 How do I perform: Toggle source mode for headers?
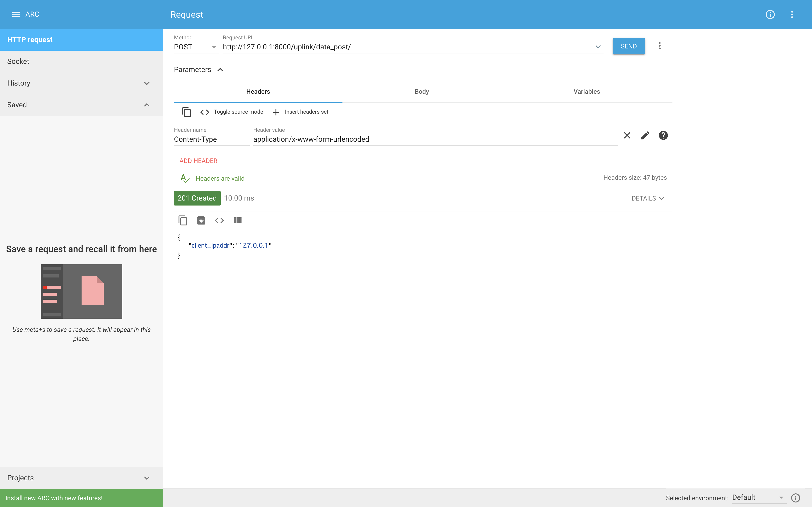(x=232, y=112)
